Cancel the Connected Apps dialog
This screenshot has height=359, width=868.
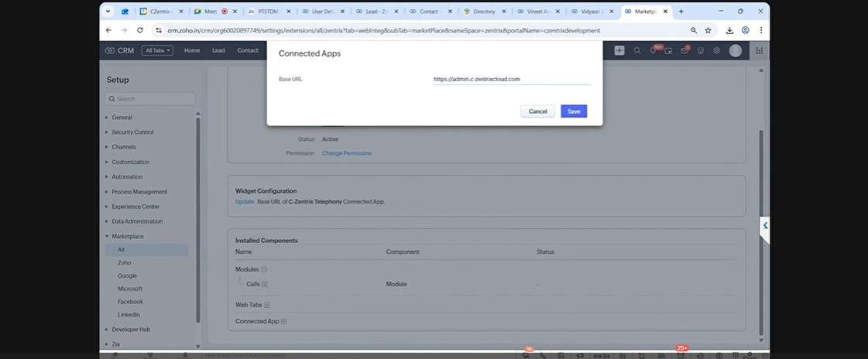pyautogui.click(x=537, y=111)
